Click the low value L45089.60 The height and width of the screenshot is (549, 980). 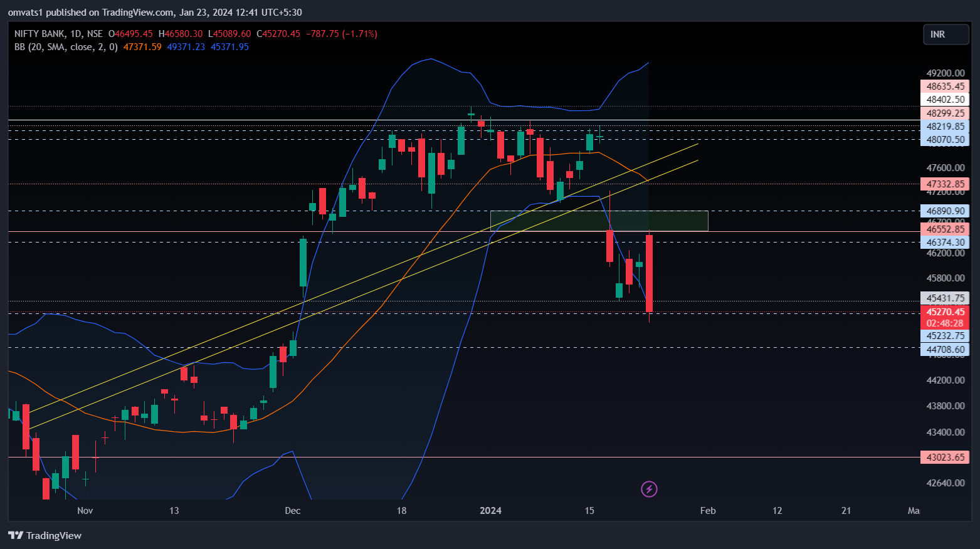[x=229, y=34]
